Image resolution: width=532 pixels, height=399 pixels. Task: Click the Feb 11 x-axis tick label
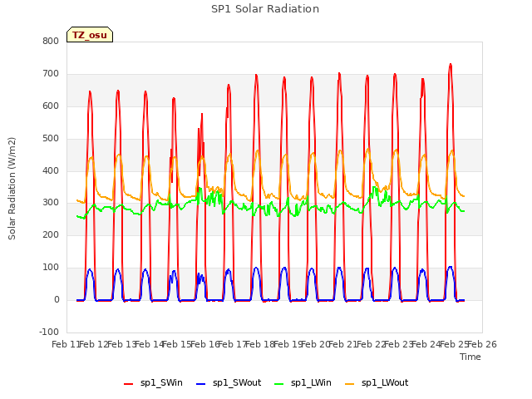tap(66, 345)
